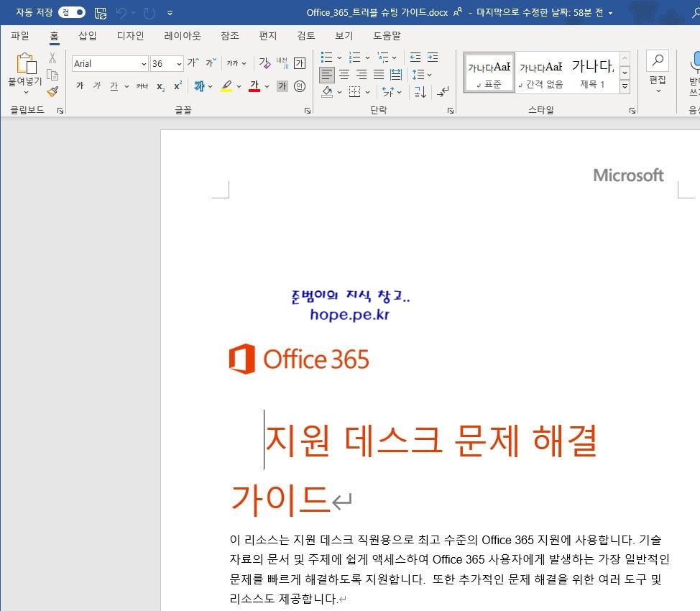Viewport: 700px width, 611px height.
Task: Open the font size 36 dropdown
Action: coord(179,64)
